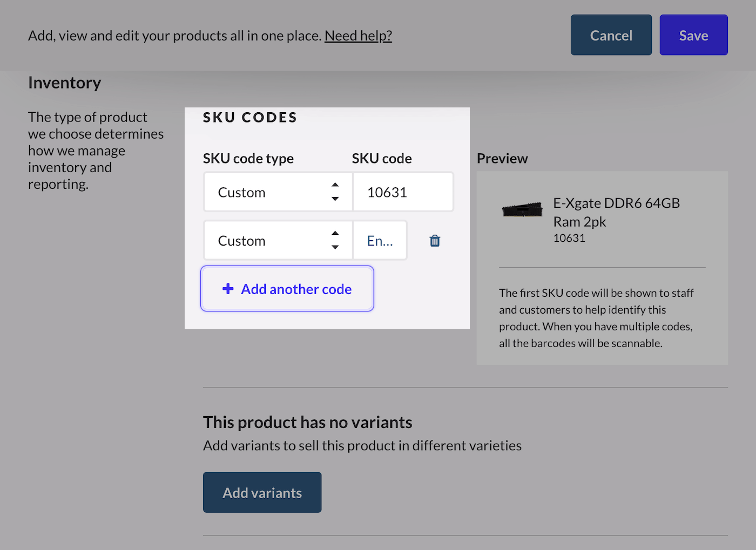Image resolution: width=756 pixels, height=550 pixels.
Task: Cancel editing the product
Action: (x=611, y=35)
